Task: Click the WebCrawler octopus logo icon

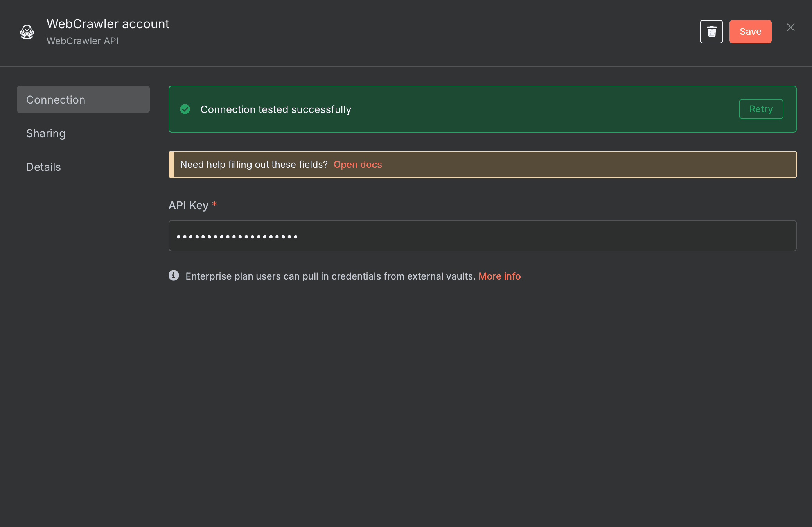Action: click(x=27, y=32)
